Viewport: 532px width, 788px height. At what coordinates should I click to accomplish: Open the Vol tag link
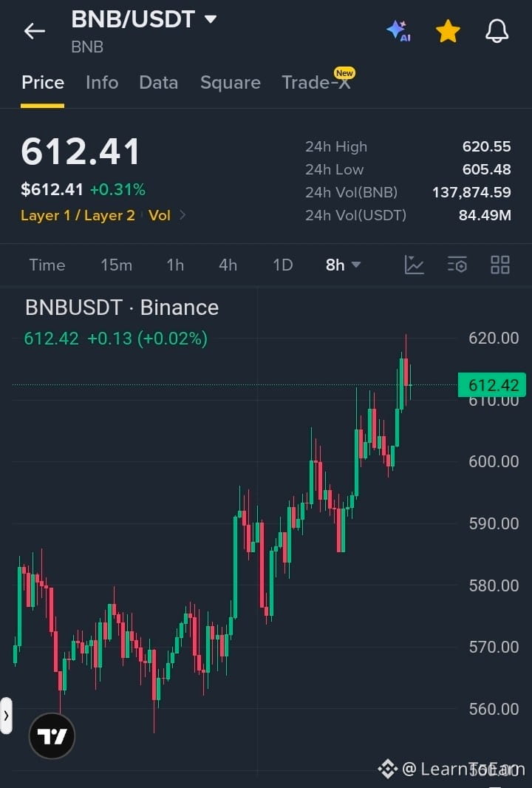[x=160, y=216]
